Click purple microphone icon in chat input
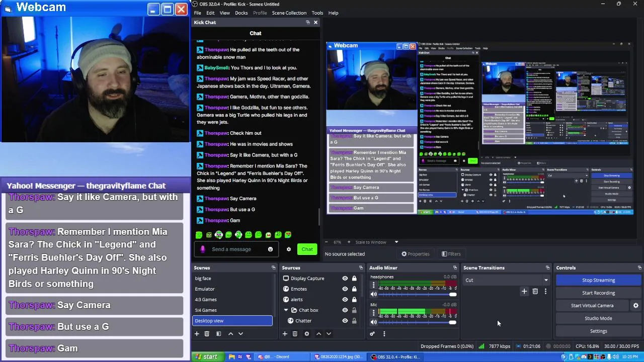This screenshot has height=362, width=644. tap(203, 249)
